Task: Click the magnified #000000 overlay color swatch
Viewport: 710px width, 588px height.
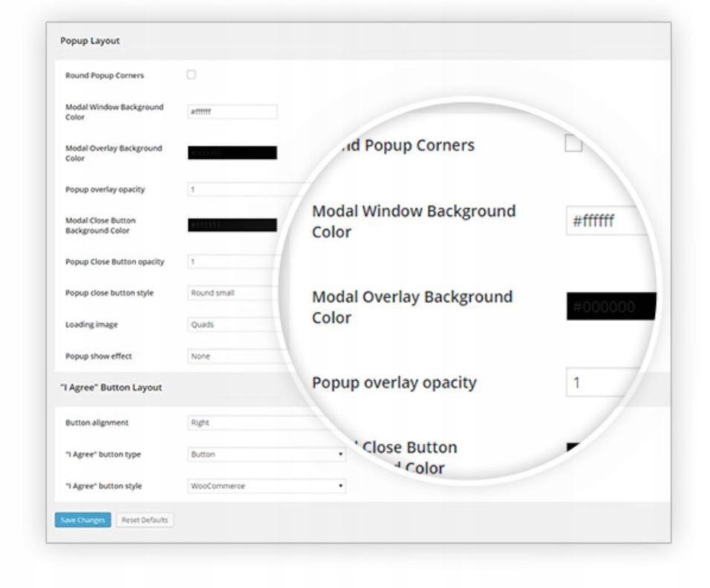Action: click(x=610, y=307)
